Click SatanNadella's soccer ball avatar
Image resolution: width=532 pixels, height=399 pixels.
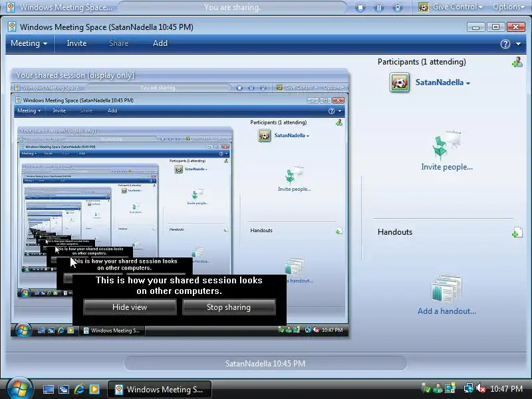pyautogui.click(x=400, y=82)
